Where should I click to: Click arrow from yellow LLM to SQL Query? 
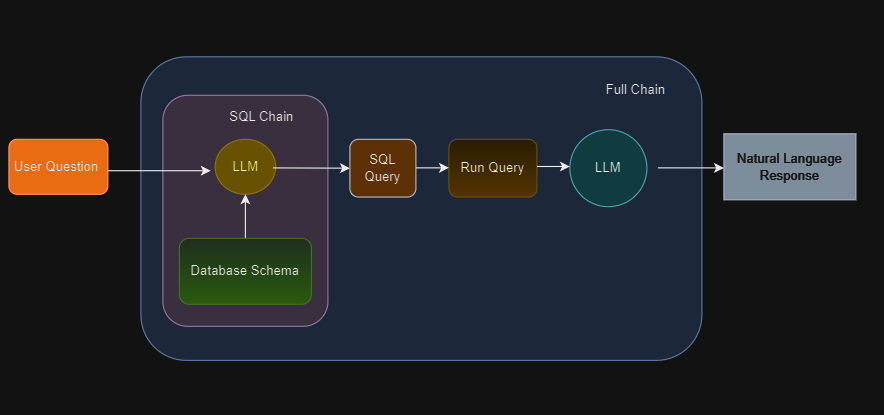pyautogui.click(x=310, y=168)
